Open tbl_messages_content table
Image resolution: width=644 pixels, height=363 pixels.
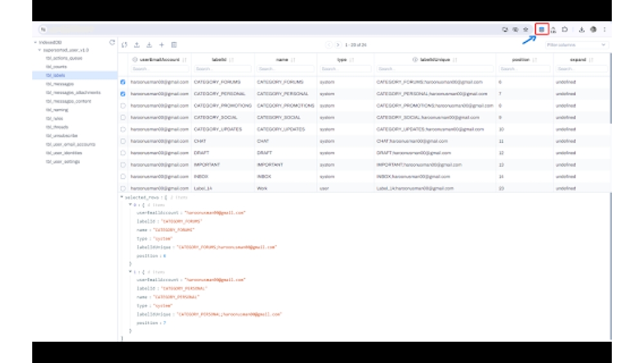tap(69, 101)
